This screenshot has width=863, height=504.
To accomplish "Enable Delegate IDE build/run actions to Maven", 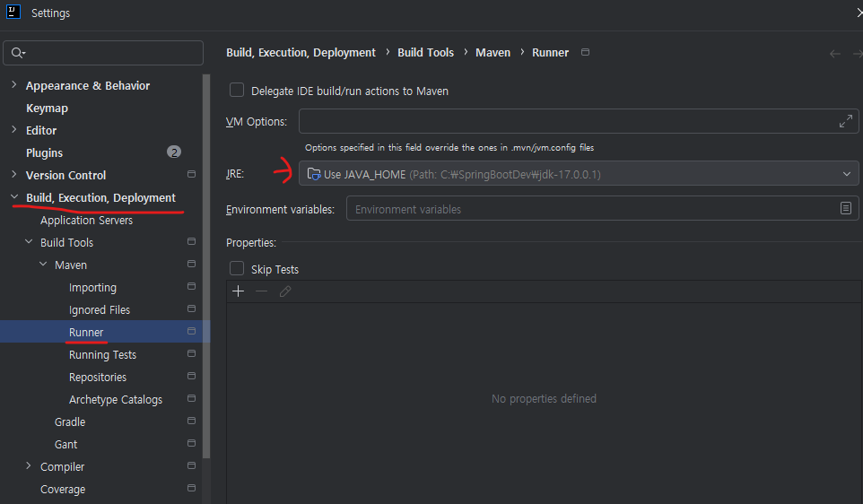I will (237, 91).
